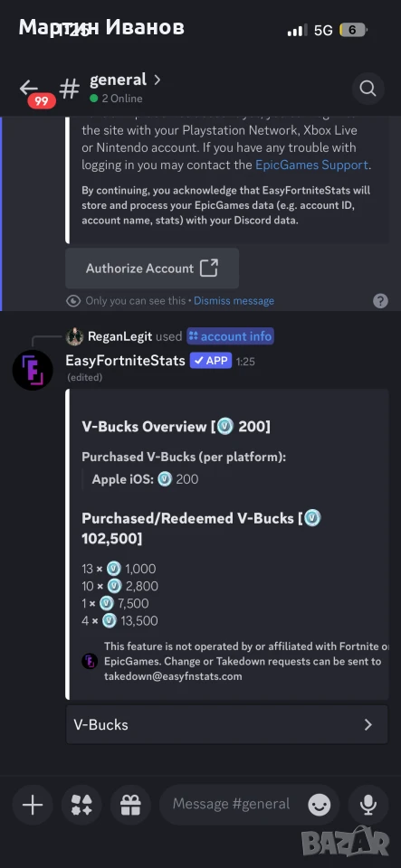The image size is (401, 868).
Task: Tap the EasyFortniteStats username
Action: click(125, 361)
